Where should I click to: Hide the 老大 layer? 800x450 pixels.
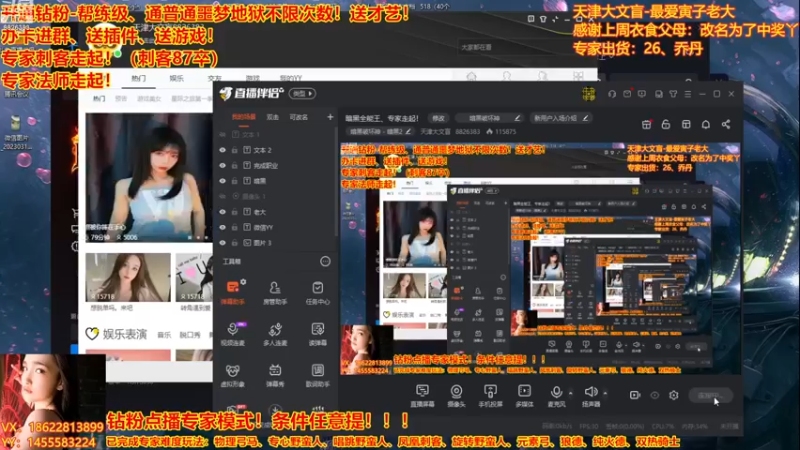click(222, 212)
